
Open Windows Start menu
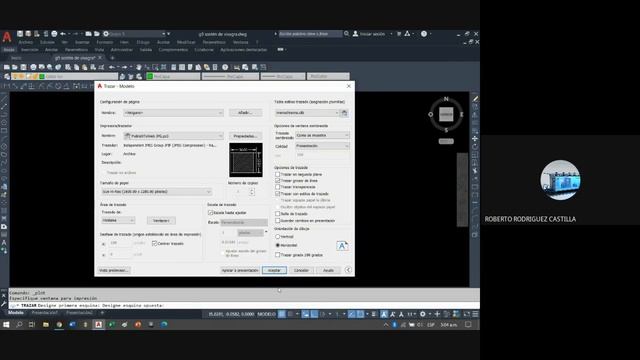(x=6, y=324)
